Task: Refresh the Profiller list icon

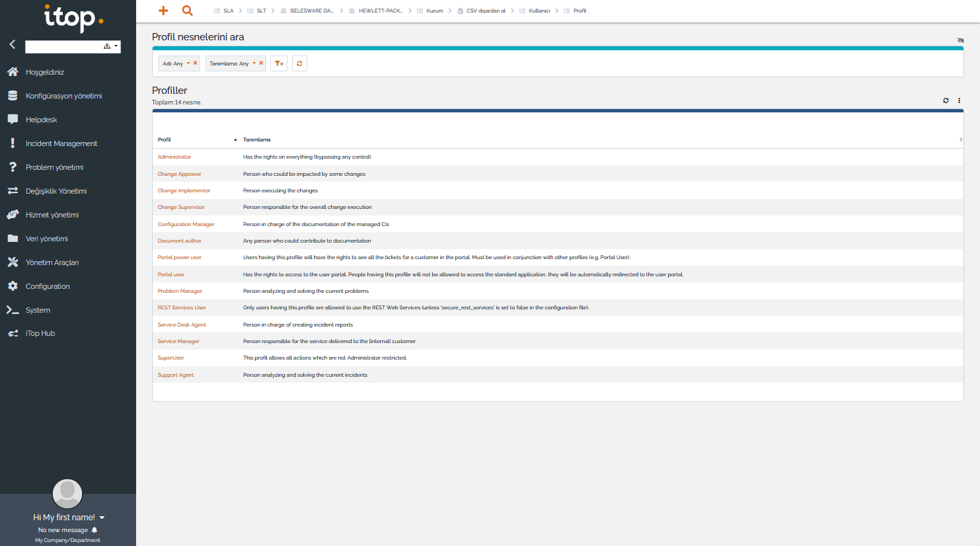Action: [x=946, y=100]
